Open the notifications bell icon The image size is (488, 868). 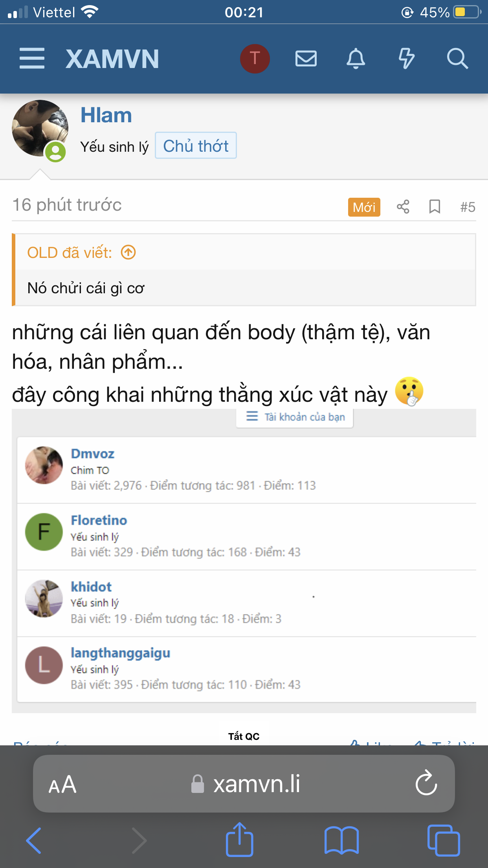(356, 59)
